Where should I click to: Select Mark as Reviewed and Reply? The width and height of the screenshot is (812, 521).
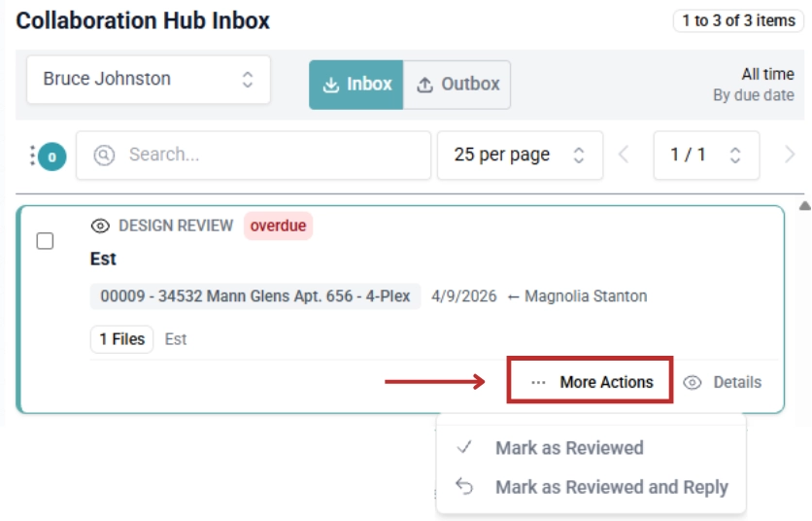coord(591,487)
